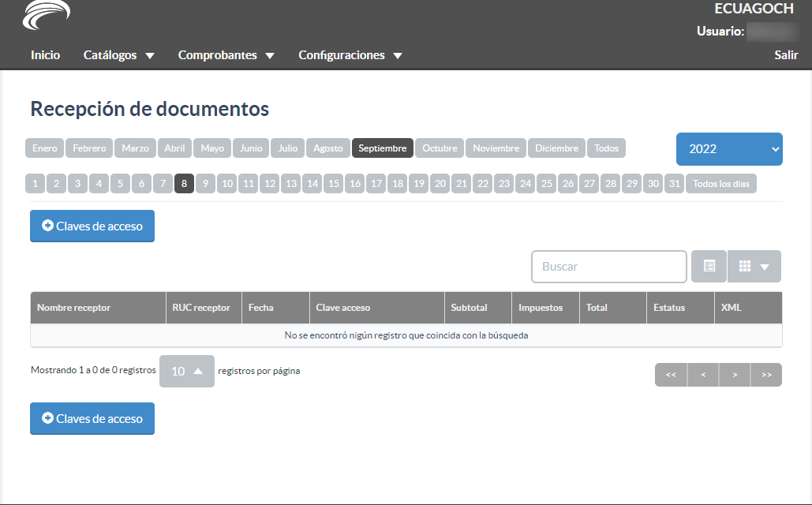
Task: Expand the Configuraciones menu
Action: coord(350,55)
